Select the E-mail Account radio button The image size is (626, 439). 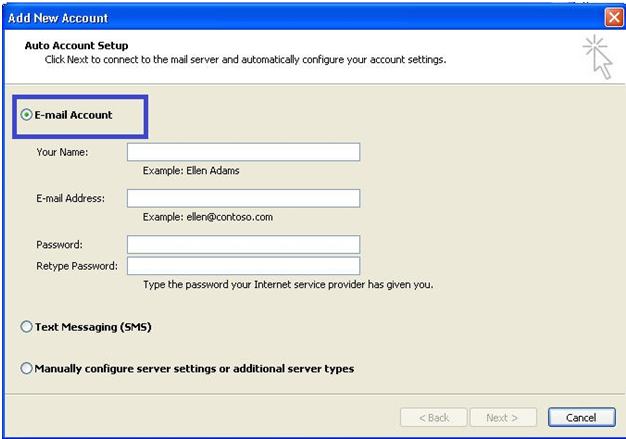(26, 115)
